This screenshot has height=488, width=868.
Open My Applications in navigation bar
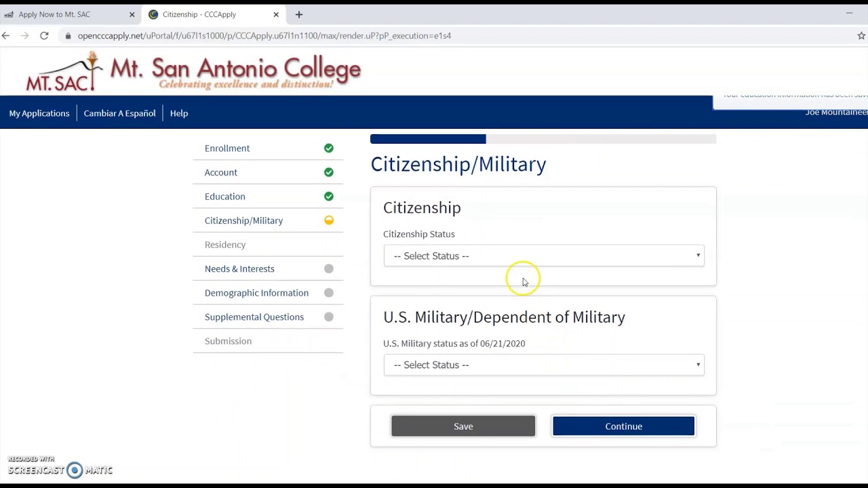[39, 113]
